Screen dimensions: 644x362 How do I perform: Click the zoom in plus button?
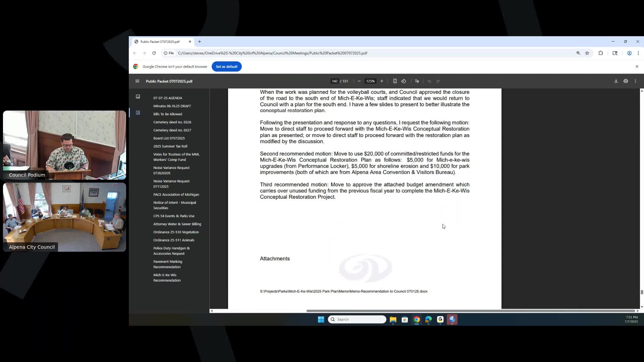pos(382,81)
